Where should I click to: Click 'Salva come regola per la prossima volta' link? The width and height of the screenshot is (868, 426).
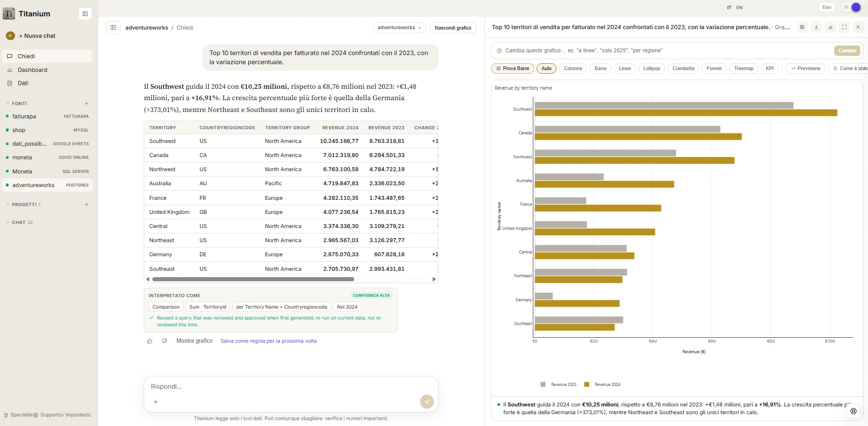pyautogui.click(x=268, y=341)
